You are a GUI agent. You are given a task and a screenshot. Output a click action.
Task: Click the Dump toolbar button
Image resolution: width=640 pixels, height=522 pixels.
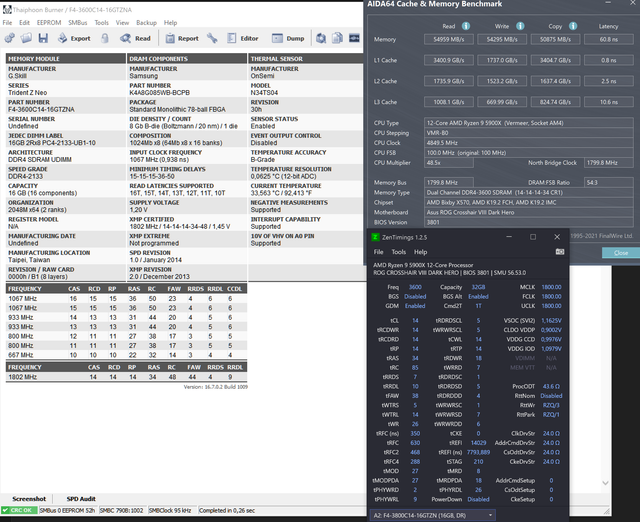coord(288,38)
